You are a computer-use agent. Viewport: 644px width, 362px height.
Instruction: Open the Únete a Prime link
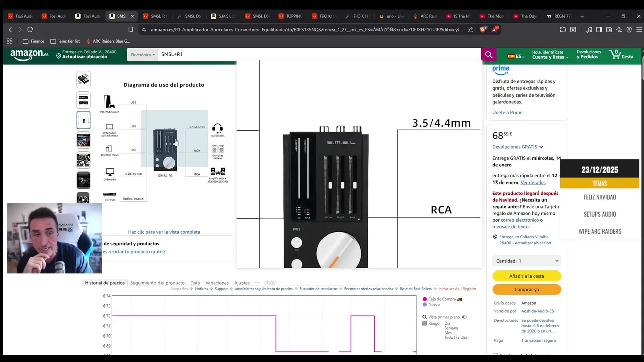(507, 112)
